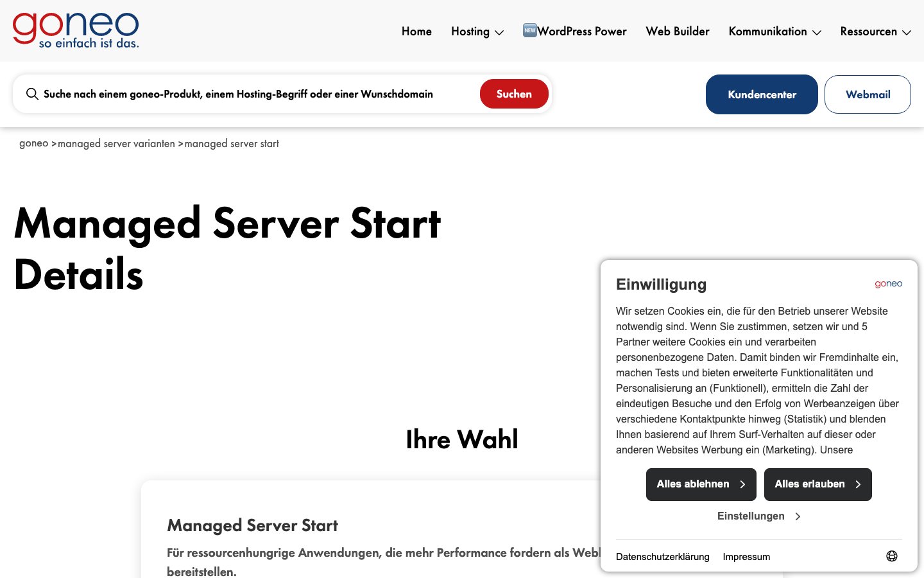Expand the Hosting dropdown menu
Screen dimensions: 924x578
click(x=477, y=31)
